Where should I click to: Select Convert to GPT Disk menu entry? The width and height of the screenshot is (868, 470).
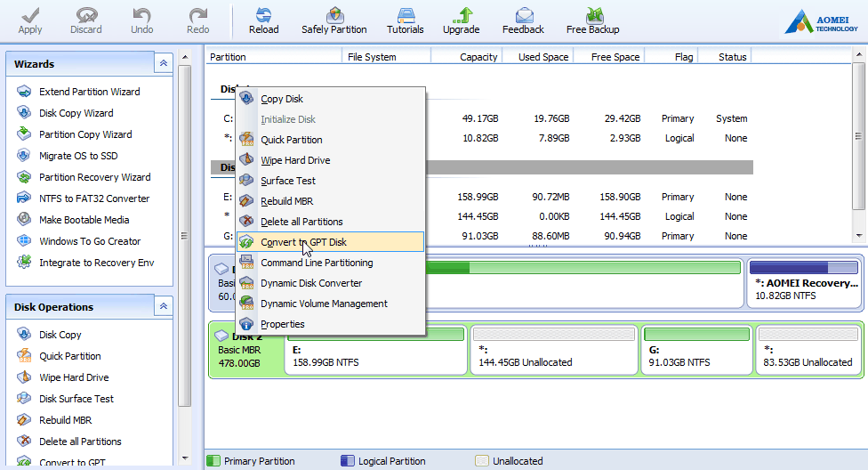[x=331, y=242]
